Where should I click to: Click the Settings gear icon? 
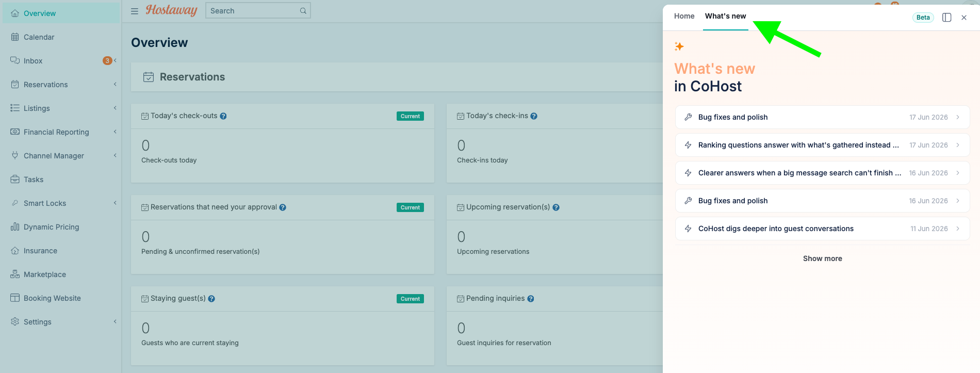click(15, 322)
